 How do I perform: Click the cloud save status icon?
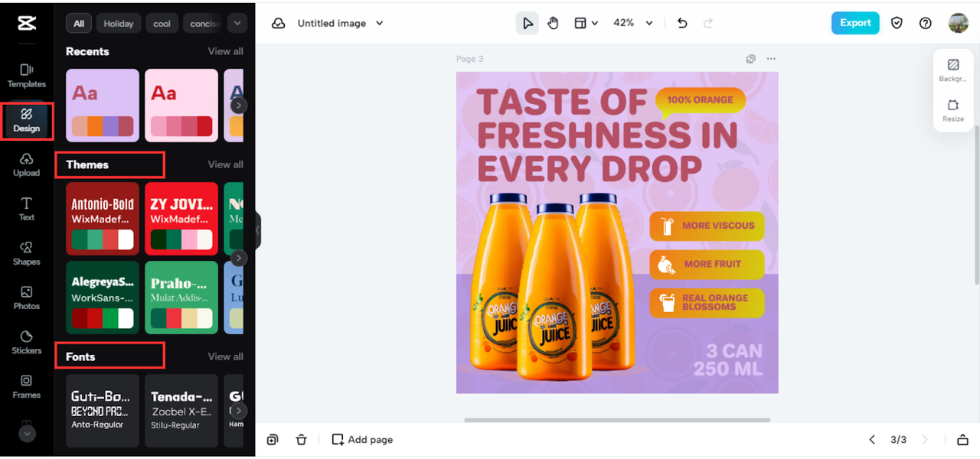pyautogui.click(x=279, y=24)
